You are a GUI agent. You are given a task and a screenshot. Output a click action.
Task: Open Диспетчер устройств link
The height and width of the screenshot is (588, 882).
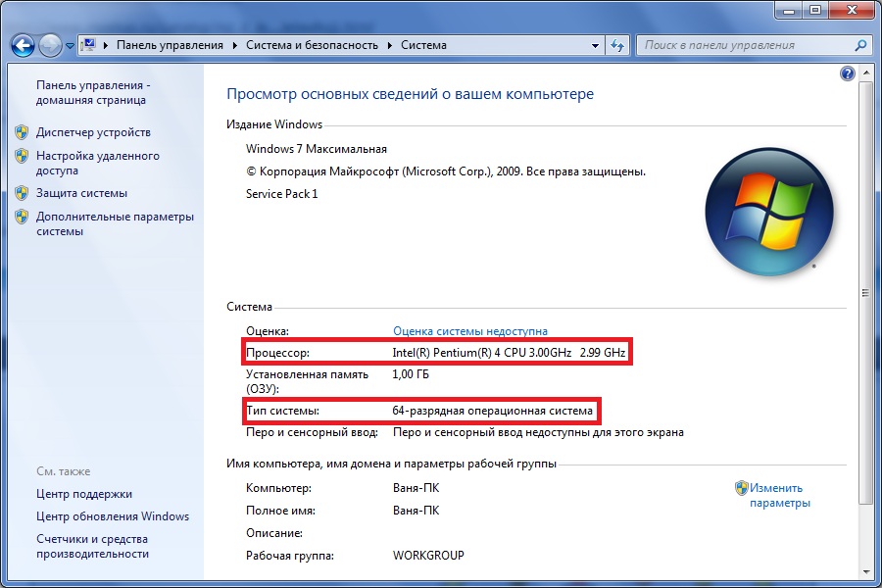(93, 132)
